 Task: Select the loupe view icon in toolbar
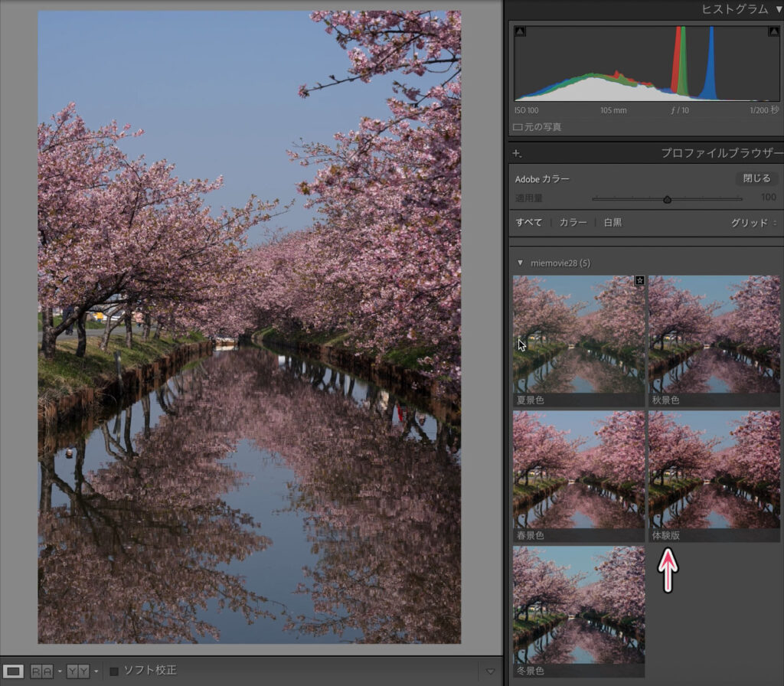pyautogui.click(x=14, y=671)
